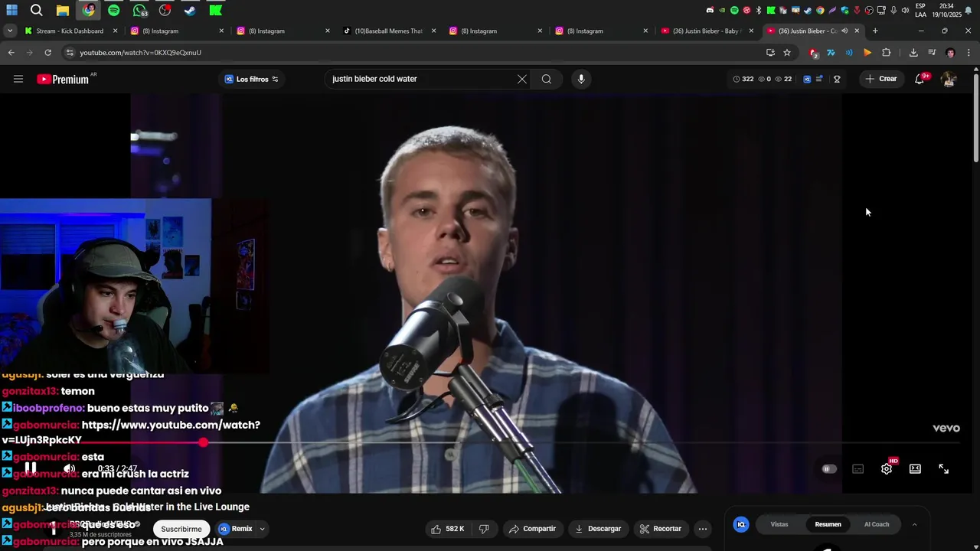The height and width of the screenshot is (551, 980).
Task: Open a new browser tab
Action: coord(875,31)
